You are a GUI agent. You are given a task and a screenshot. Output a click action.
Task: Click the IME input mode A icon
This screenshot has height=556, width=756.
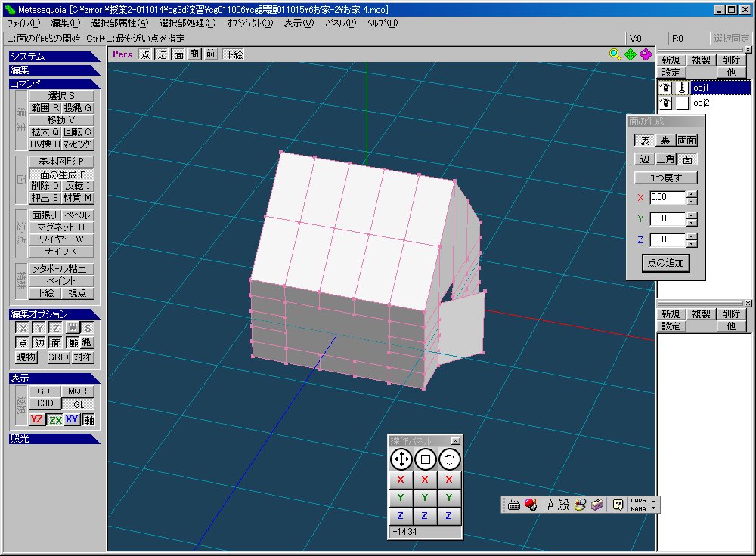550,505
